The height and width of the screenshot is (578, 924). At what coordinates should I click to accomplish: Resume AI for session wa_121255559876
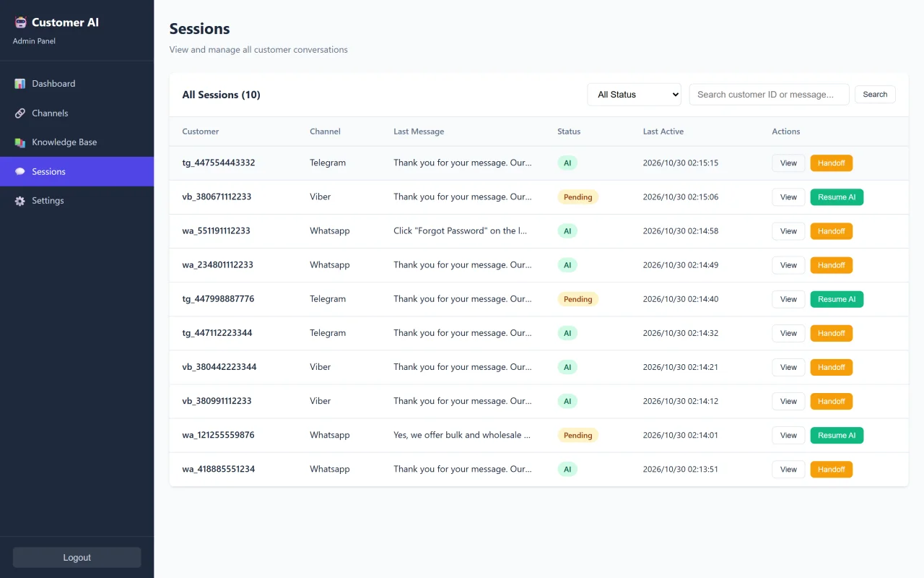[837, 435]
